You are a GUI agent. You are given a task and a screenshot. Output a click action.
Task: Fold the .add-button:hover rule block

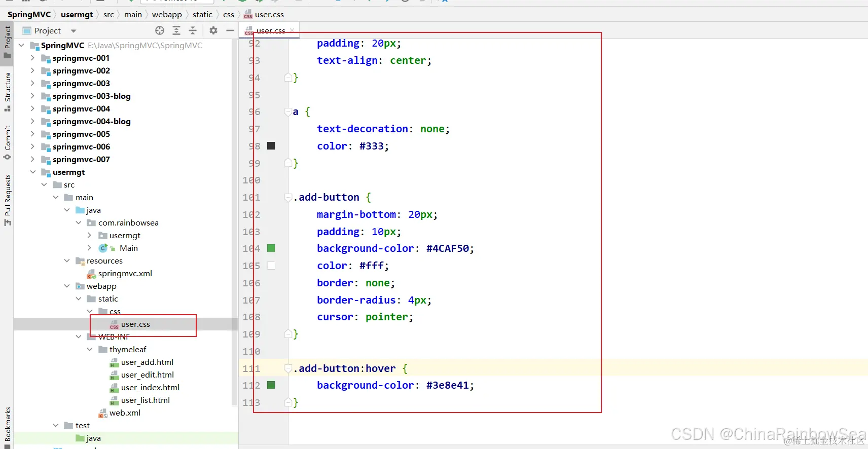tap(288, 368)
